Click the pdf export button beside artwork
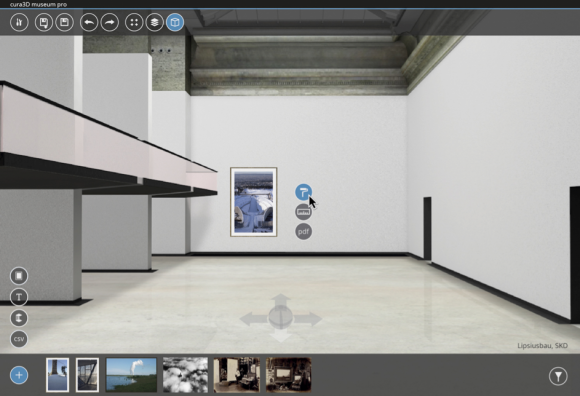This screenshot has height=396, width=580. 303,231
